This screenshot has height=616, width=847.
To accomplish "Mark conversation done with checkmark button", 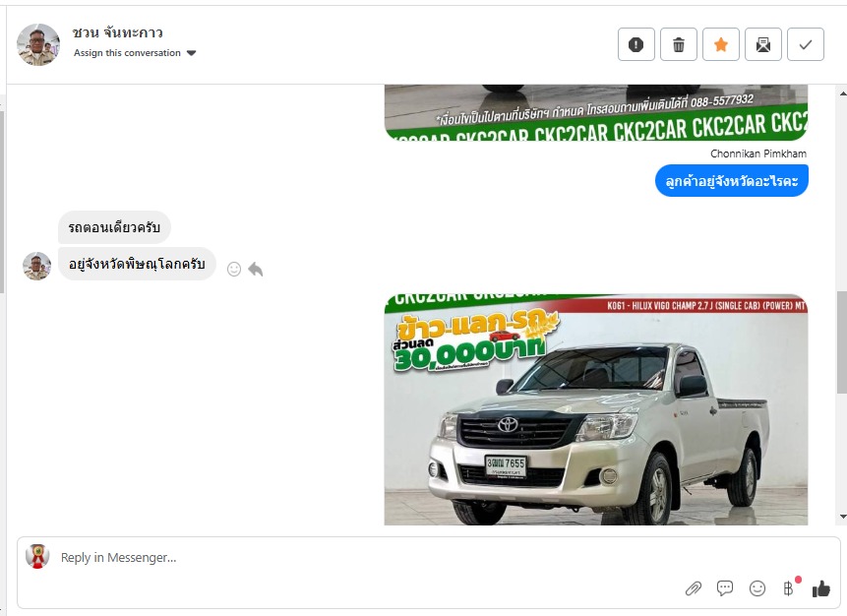I will (806, 44).
